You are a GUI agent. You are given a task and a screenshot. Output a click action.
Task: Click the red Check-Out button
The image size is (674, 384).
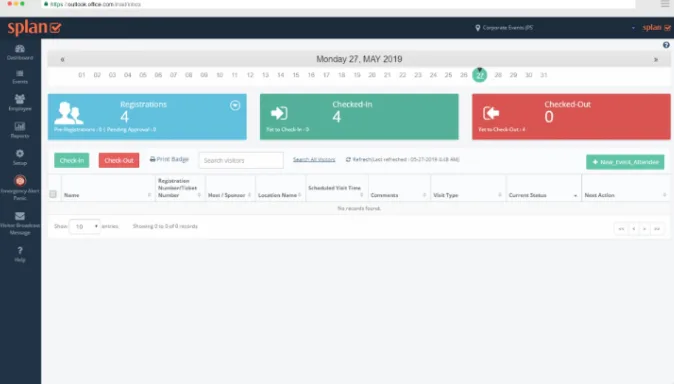click(119, 160)
